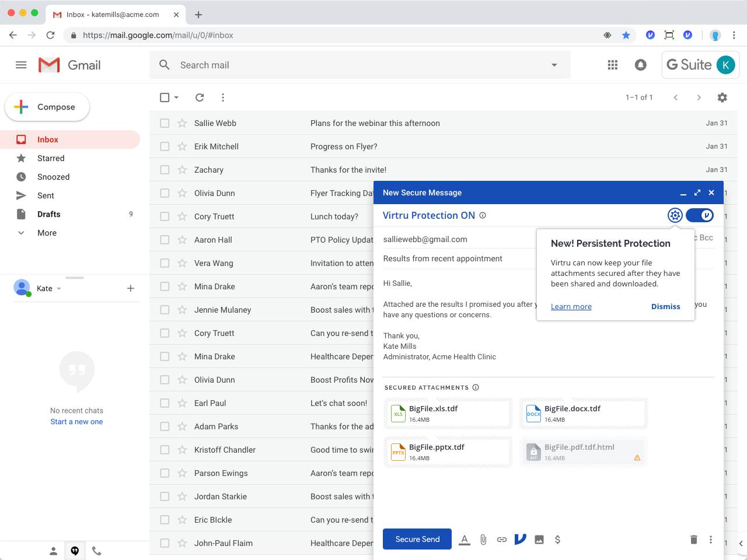Screen dimensions: 747x560
Task: Show info about Secured Attachments
Action: coord(476,387)
